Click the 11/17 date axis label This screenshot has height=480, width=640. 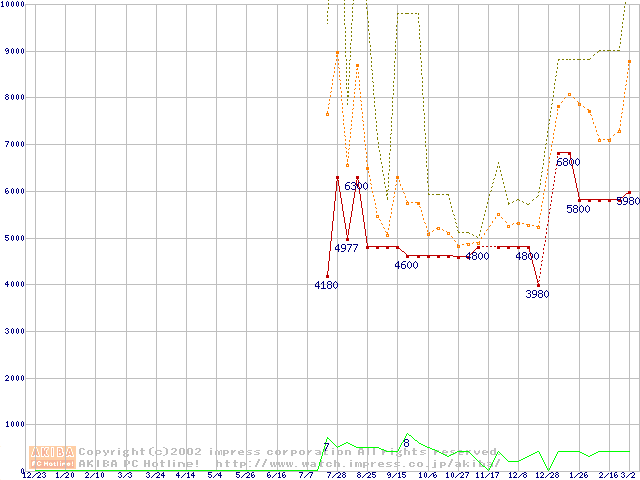click(487, 475)
